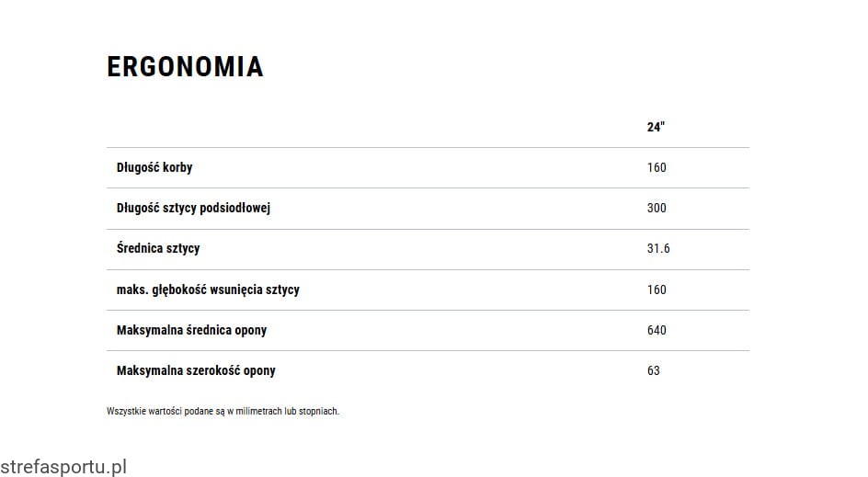This screenshot has height=477, width=868.
Task: Select the 24" column header
Action: click(656, 127)
